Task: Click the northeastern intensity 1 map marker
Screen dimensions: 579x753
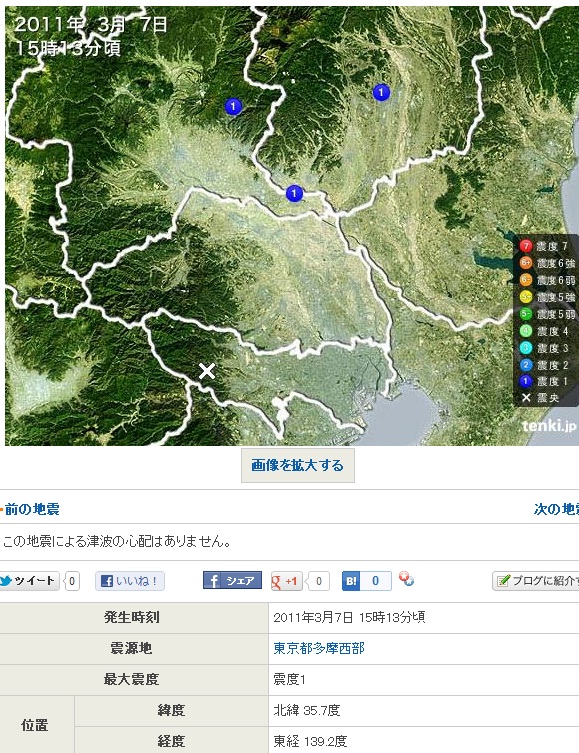Action: pyautogui.click(x=381, y=92)
